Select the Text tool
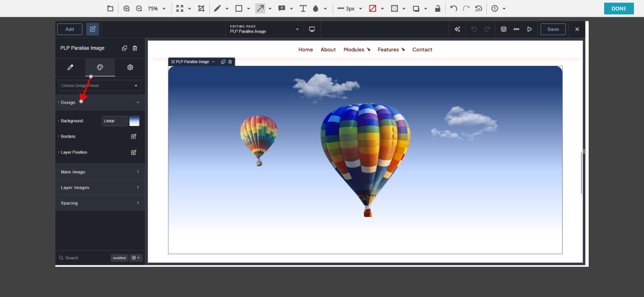 coord(303,8)
